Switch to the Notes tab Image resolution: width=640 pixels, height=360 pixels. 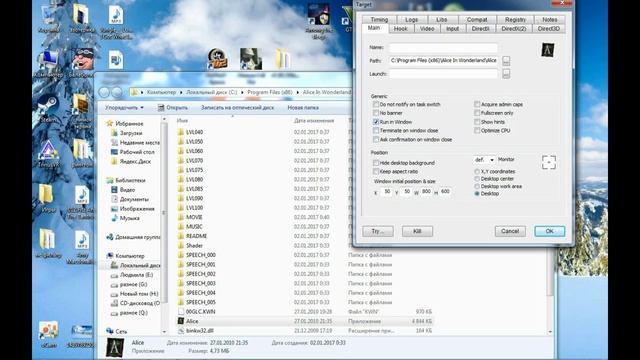(x=549, y=20)
